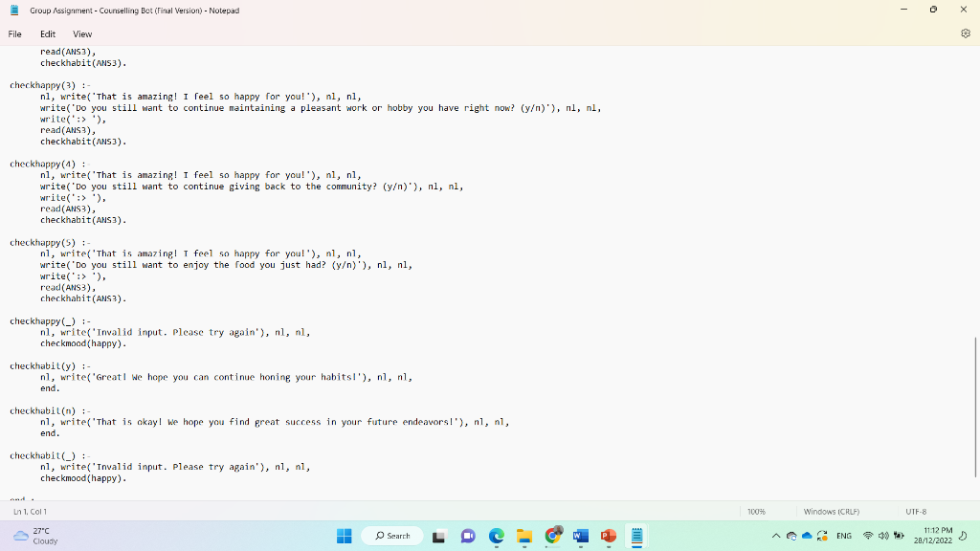The height and width of the screenshot is (551, 980).
Task: Click the Windows Start button
Action: [x=344, y=537]
